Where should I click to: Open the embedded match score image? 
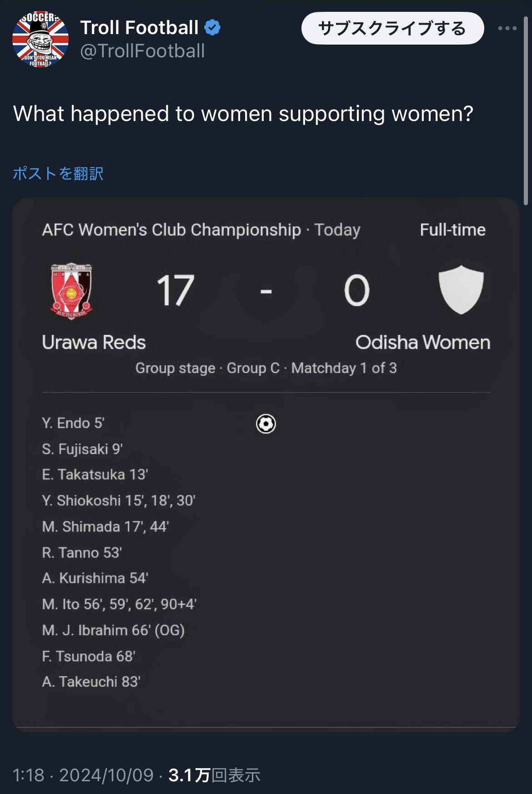(x=266, y=464)
